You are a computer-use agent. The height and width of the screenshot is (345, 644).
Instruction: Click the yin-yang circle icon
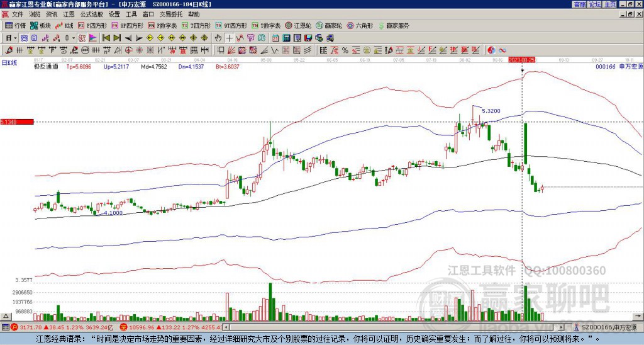pyautogui.click(x=491, y=50)
